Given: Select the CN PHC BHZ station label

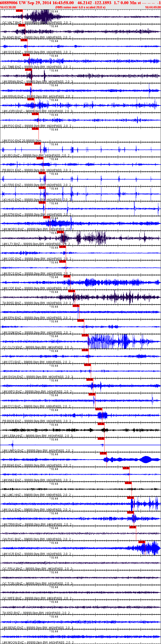Looking at the screenshot, I should pos(37,539).
